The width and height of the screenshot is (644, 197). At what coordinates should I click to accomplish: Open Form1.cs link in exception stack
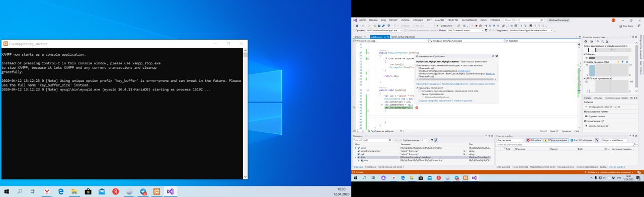[490, 74]
